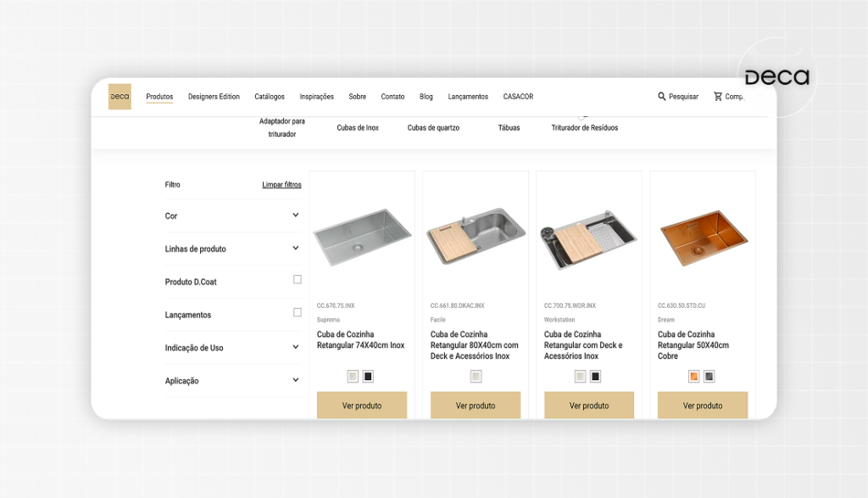868x498 pixels.
Task: Click Ver produto for 80X40cm deck sink
Action: (x=476, y=405)
